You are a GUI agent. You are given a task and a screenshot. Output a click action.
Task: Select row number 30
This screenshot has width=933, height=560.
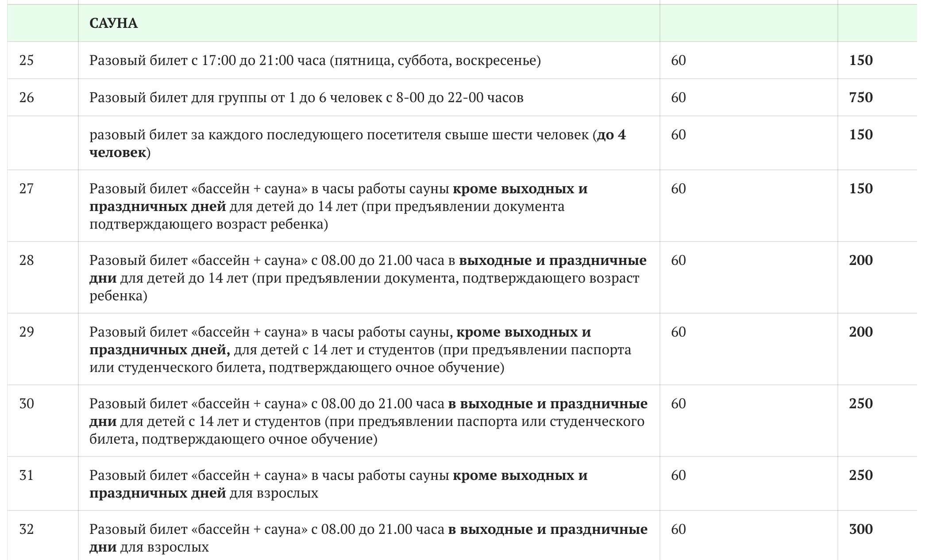[27, 403]
